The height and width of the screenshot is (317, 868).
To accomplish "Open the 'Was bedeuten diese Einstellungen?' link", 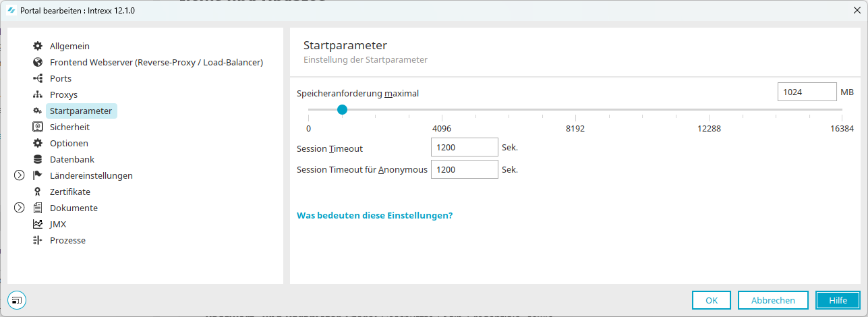I will pyautogui.click(x=375, y=216).
